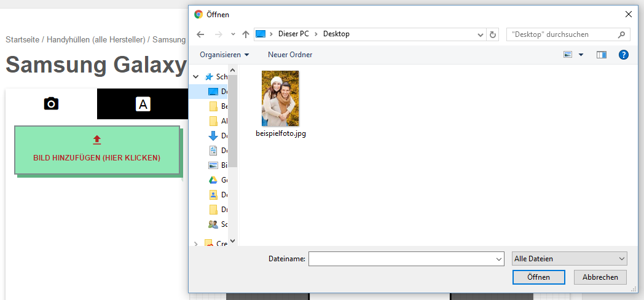644x300 pixels.
Task: Go back in the Öffnen dialog
Action: tap(200, 34)
